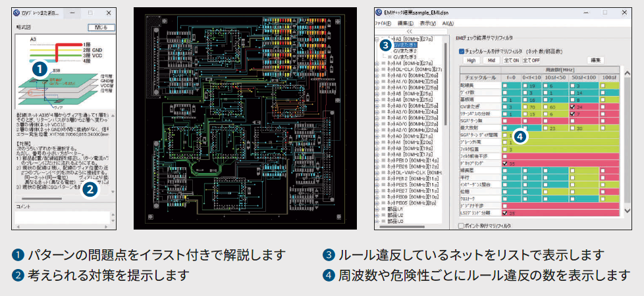This screenshot has height=296, width=644.
Task: Uncheck the LSIグランド分離 checkbox showing 25
Action: (506, 213)
